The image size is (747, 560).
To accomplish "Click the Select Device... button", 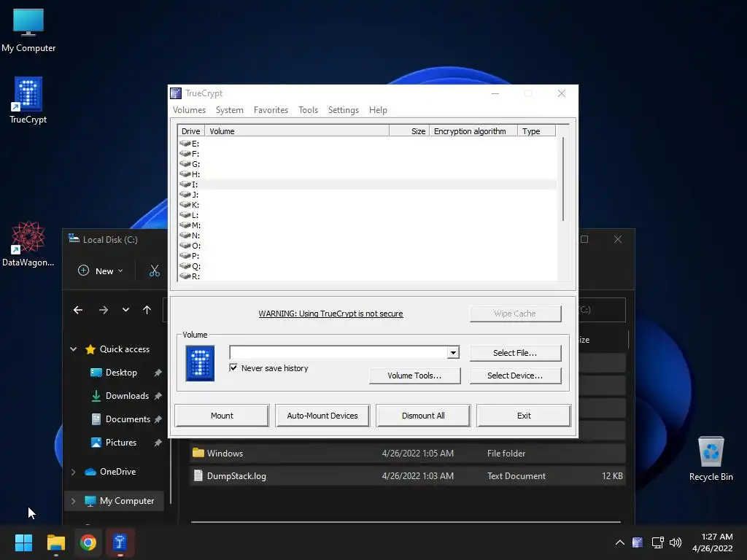I will pyautogui.click(x=515, y=376).
